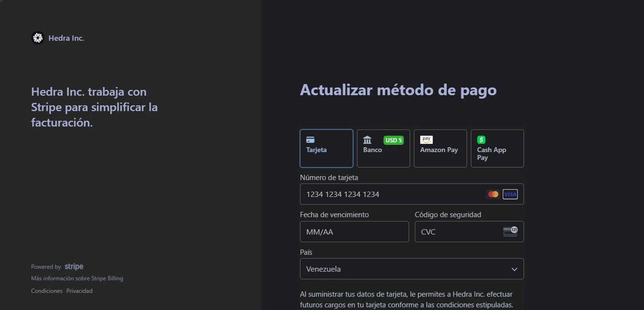
Task: Click the Hedra Inc. logo icon
Action: click(38, 38)
